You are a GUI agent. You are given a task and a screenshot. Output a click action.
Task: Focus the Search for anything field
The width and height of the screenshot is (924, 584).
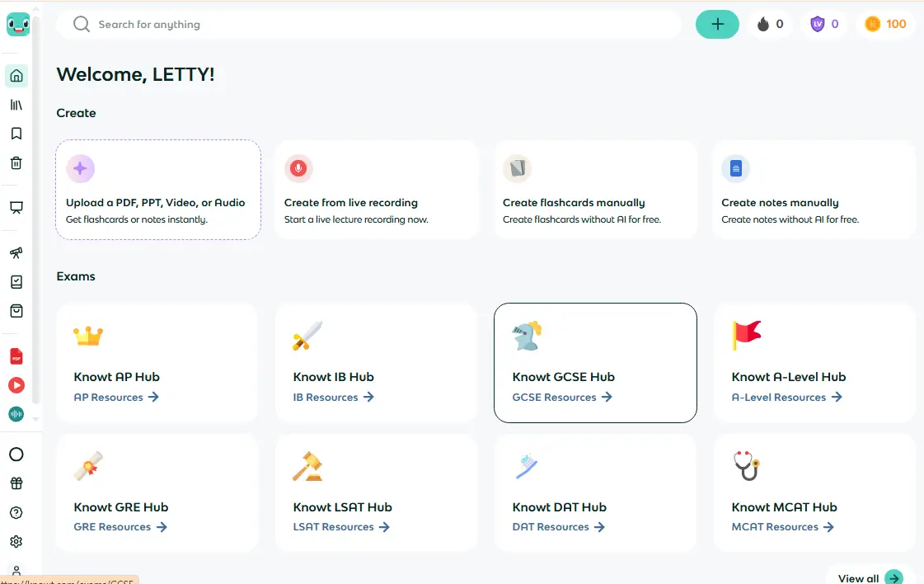(x=369, y=24)
